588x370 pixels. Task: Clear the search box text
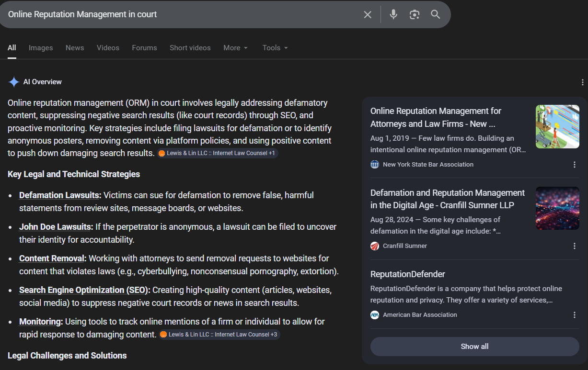pyautogui.click(x=368, y=14)
